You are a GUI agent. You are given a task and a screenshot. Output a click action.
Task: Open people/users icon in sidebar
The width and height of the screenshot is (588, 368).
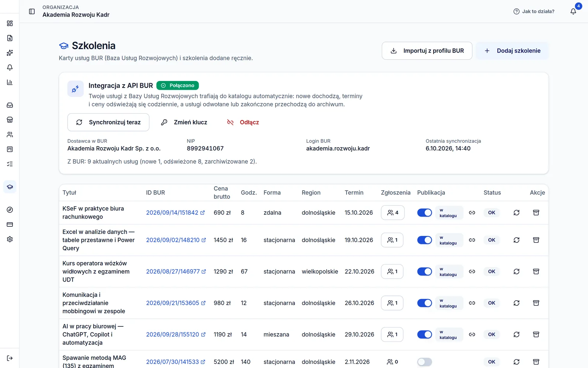[x=10, y=134]
